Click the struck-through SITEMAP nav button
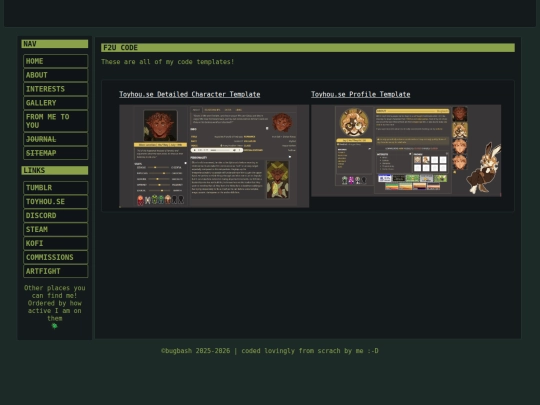Screen dimensions: 540x405 55,153
